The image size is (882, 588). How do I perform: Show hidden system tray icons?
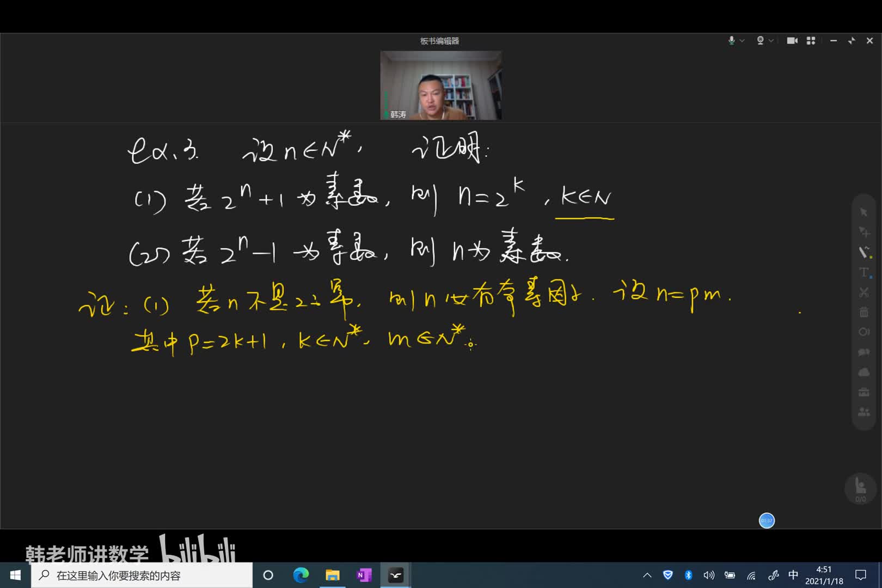tap(647, 575)
